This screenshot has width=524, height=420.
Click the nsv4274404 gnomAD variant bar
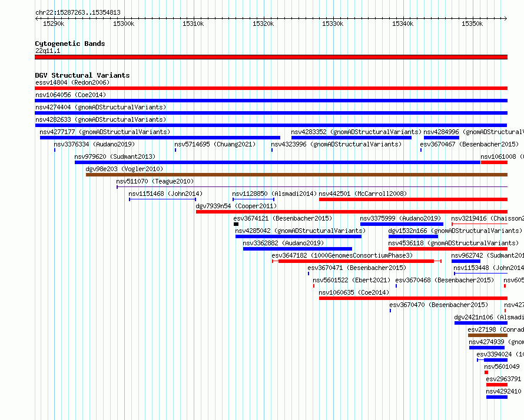[x=271, y=113]
